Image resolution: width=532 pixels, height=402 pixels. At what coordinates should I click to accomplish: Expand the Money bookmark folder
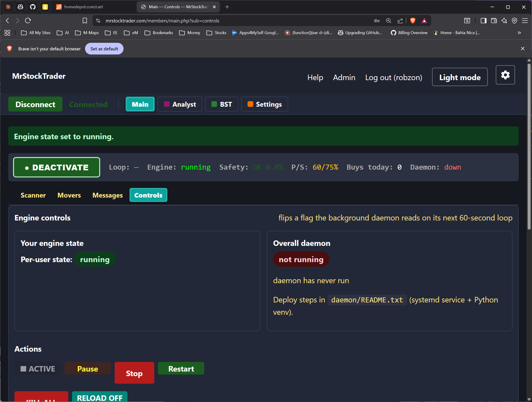[x=190, y=33]
